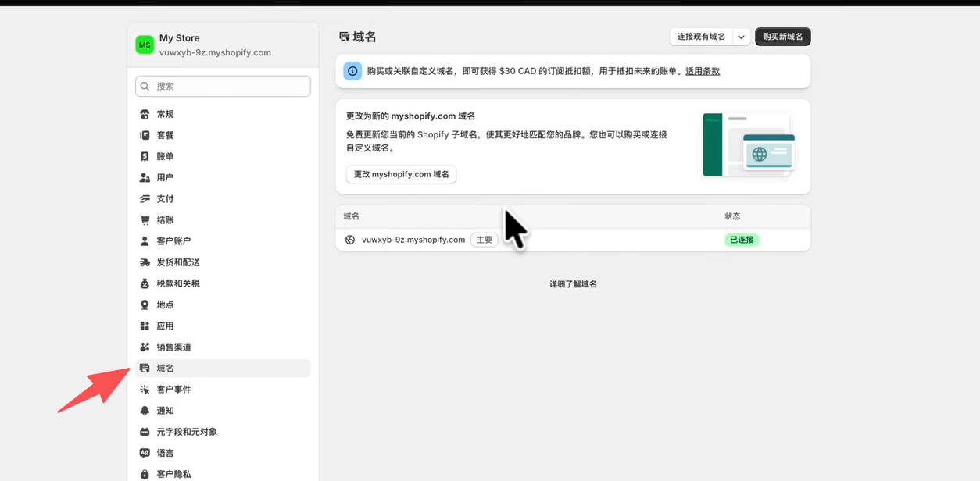Select 地点 in the sidebar

(x=223, y=305)
